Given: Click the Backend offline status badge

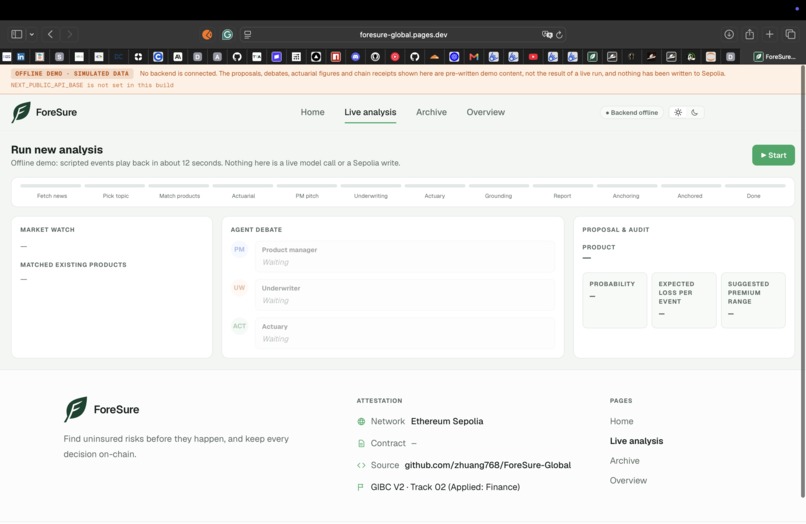Looking at the screenshot, I should click(x=632, y=113).
